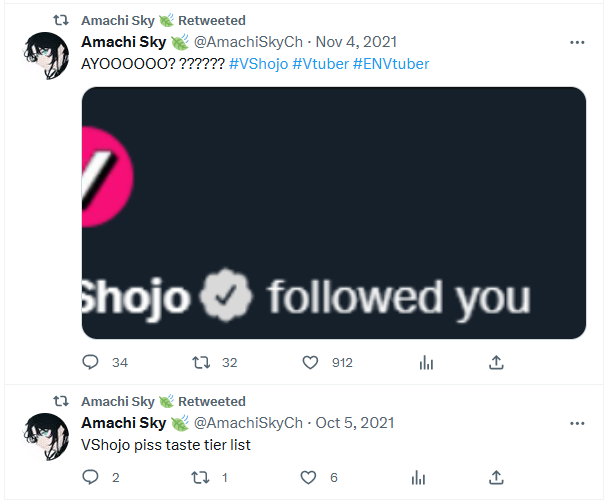Reply to the Nov 4 VShojo tweet

[x=91, y=362]
